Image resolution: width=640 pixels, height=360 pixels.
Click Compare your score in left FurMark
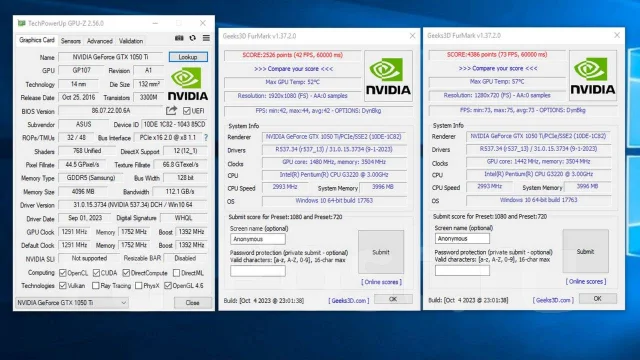(x=293, y=69)
